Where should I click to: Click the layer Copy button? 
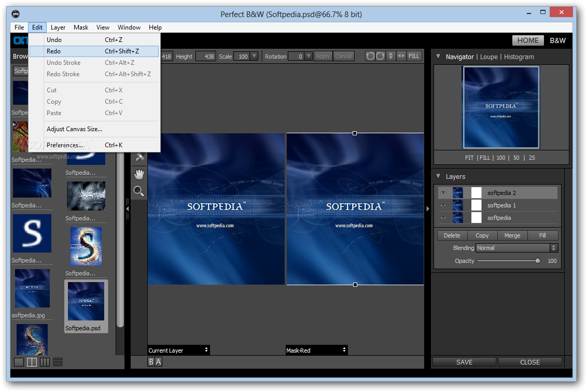point(482,235)
